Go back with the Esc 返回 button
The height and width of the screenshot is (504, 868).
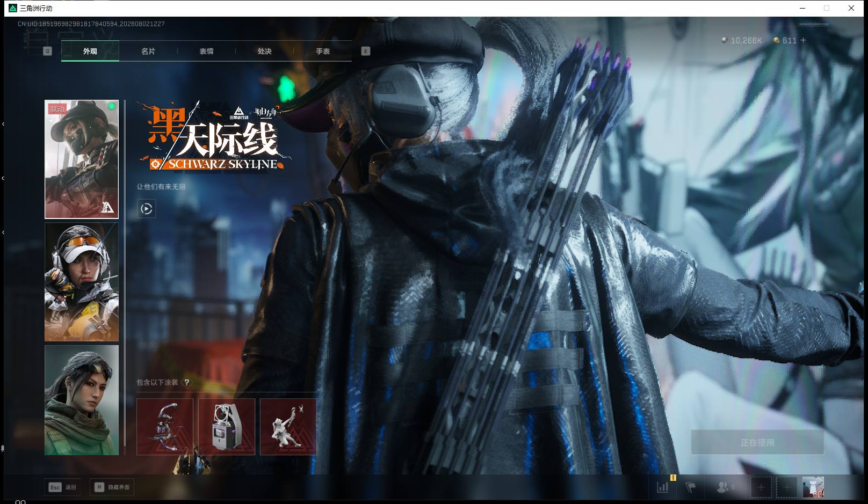[63, 487]
